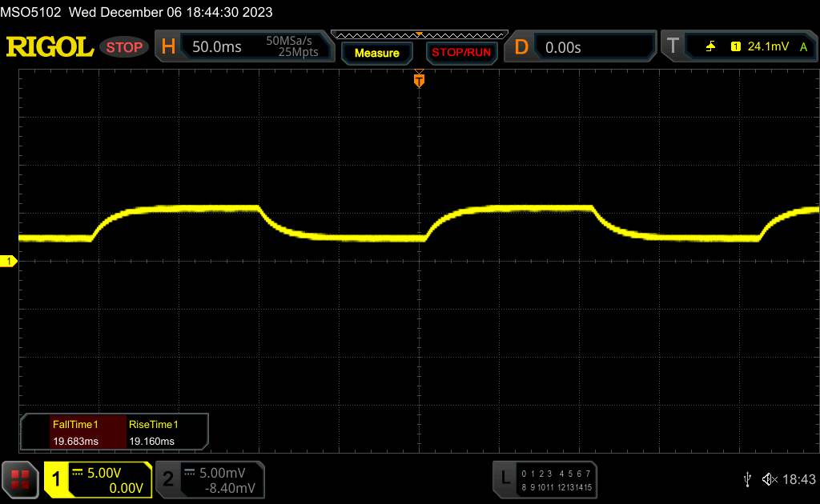Open horizontal timebase 50.0ms setting
This screenshot has width=820, height=504.
(216, 47)
